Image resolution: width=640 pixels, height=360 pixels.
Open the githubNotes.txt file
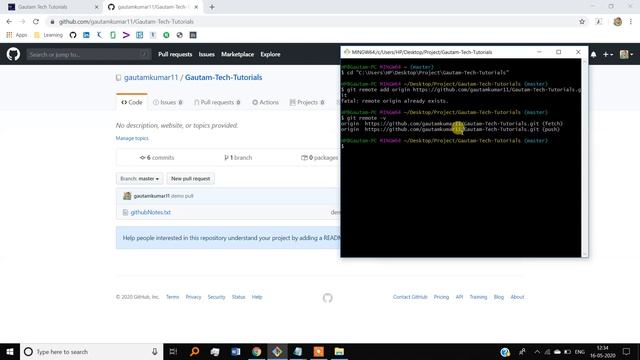point(150,212)
